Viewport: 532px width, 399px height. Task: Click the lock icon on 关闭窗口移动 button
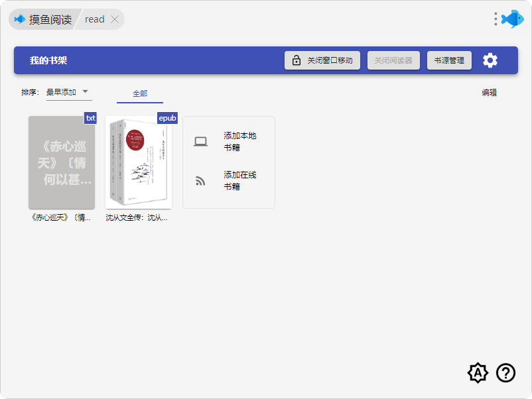tap(297, 60)
